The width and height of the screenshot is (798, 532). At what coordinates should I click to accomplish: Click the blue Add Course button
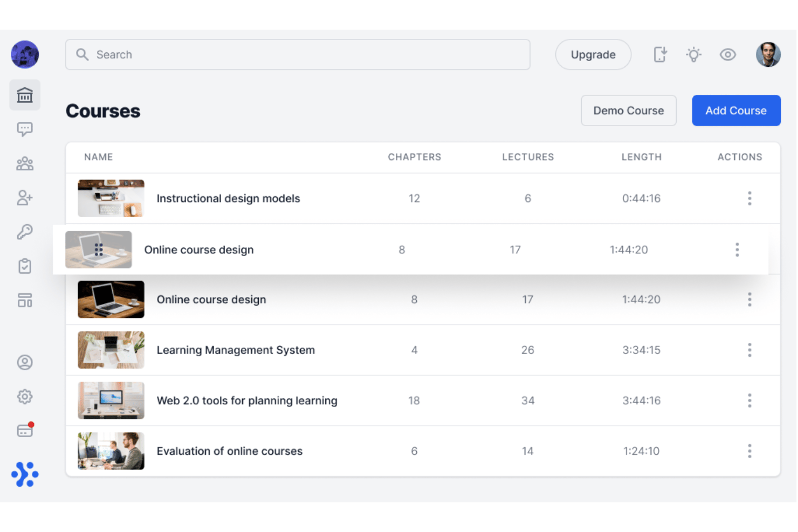click(736, 110)
